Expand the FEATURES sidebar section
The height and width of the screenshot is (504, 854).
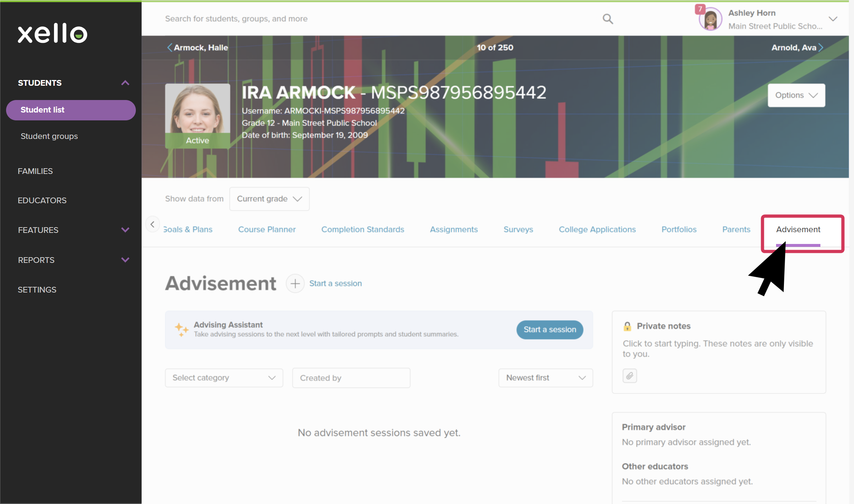(125, 230)
